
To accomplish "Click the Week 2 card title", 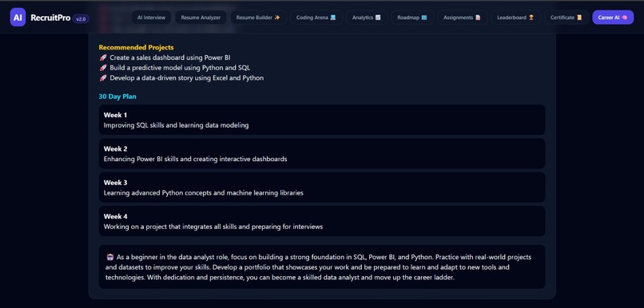I will (x=115, y=148).
